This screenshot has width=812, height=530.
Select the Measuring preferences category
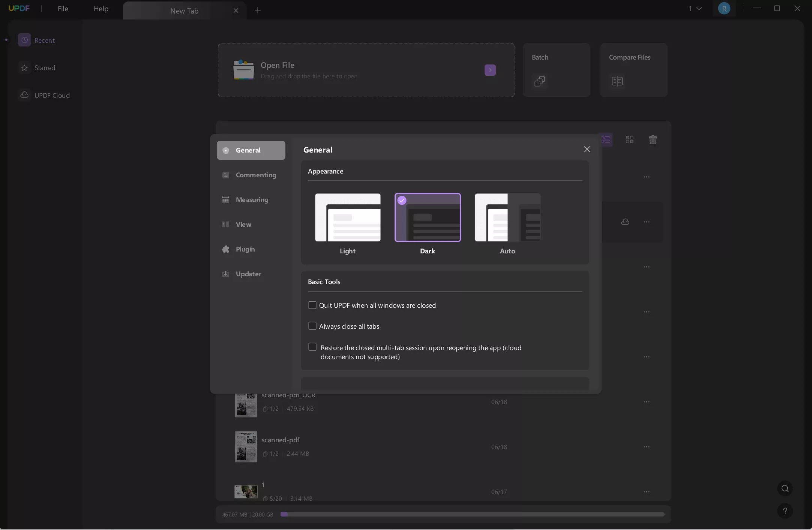[251, 200]
